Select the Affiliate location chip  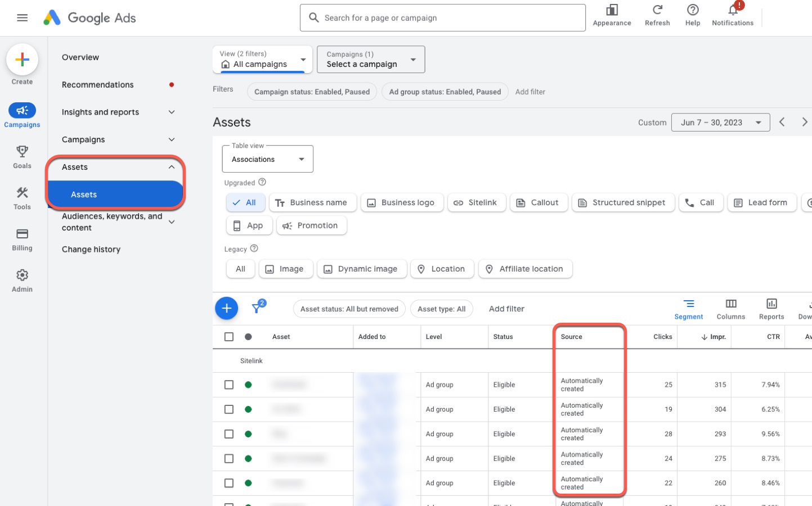pyautogui.click(x=525, y=269)
